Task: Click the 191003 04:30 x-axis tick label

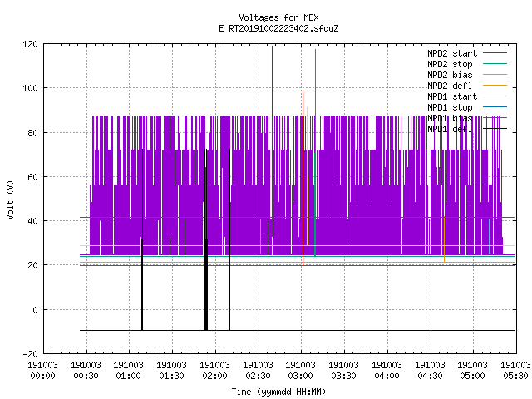Action: click(x=430, y=371)
